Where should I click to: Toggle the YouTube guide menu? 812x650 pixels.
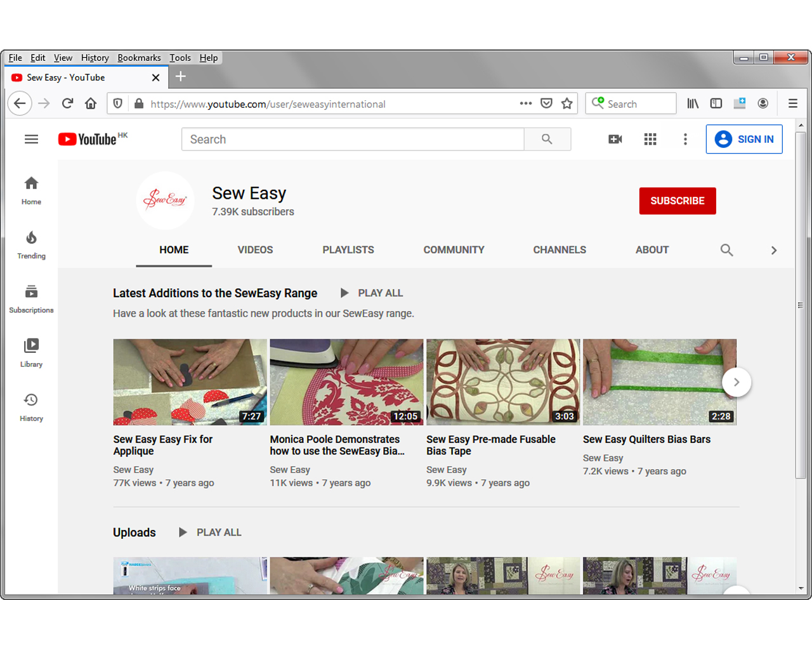(x=31, y=139)
